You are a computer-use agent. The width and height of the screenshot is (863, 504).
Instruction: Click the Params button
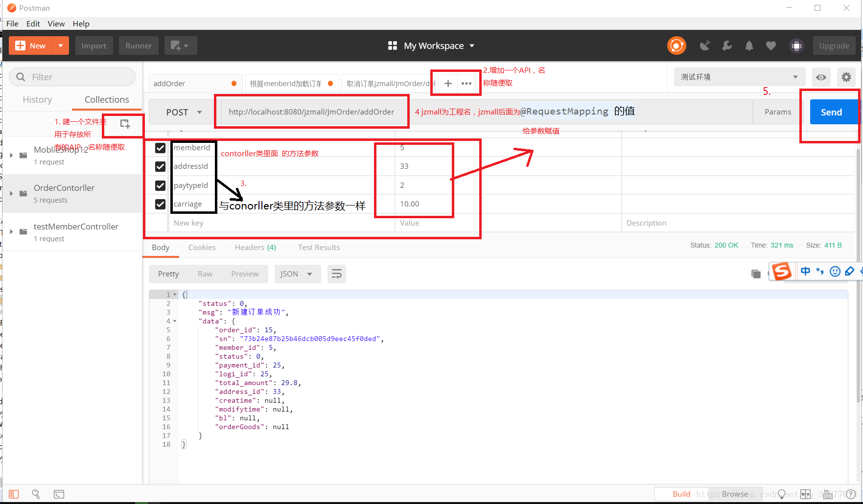778,112
